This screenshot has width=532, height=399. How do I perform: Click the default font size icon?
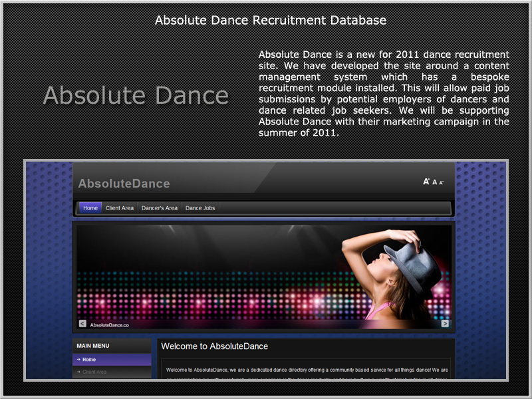pyautogui.click(x=435, y=182)
